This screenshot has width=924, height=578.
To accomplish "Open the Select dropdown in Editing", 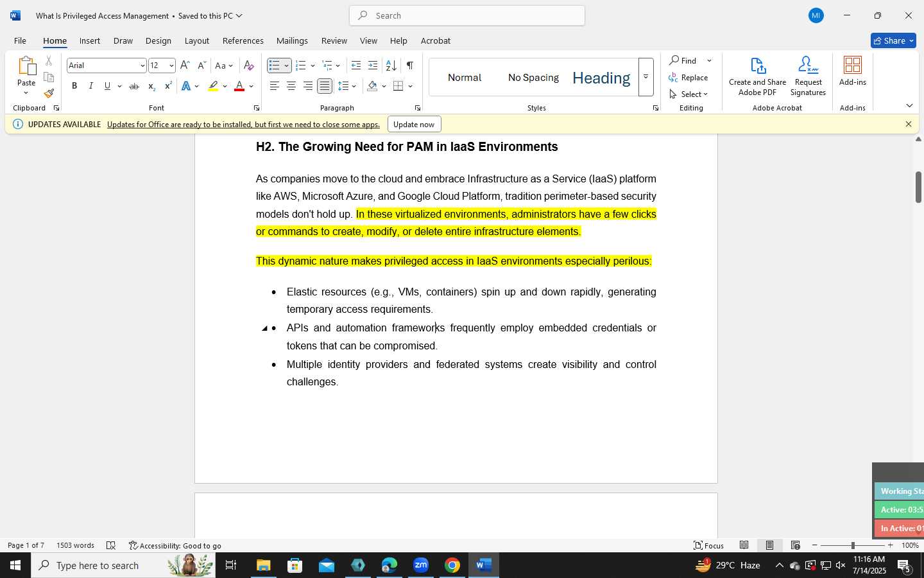I will (x=689, y=94).
